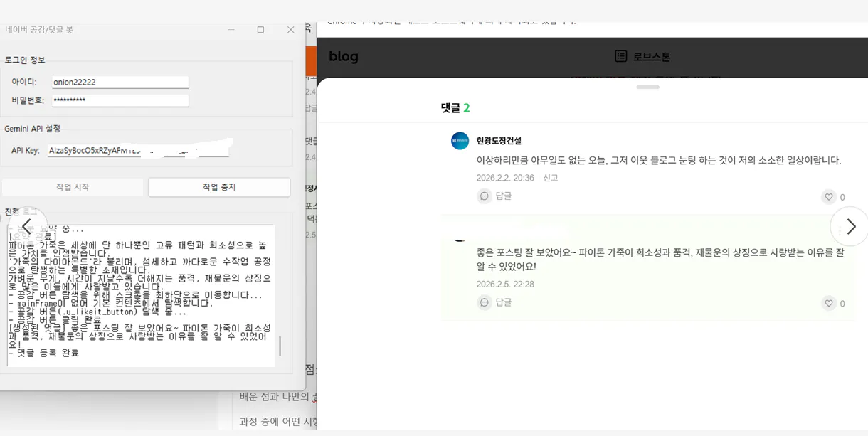Grab the comment sheet's top drag handle
868x436 pixels.
click(x=647, y=87)
